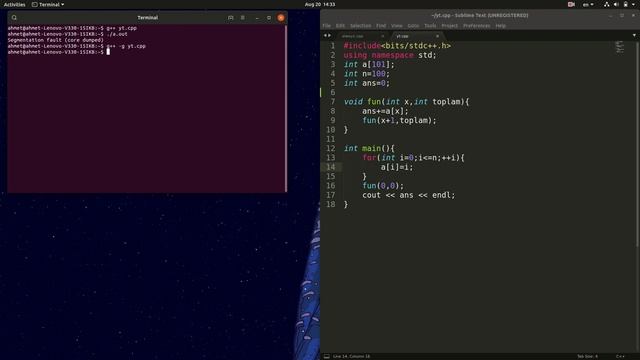Click the 'using namespace std;' line
The image size is (640, 360).
point(390,55)
